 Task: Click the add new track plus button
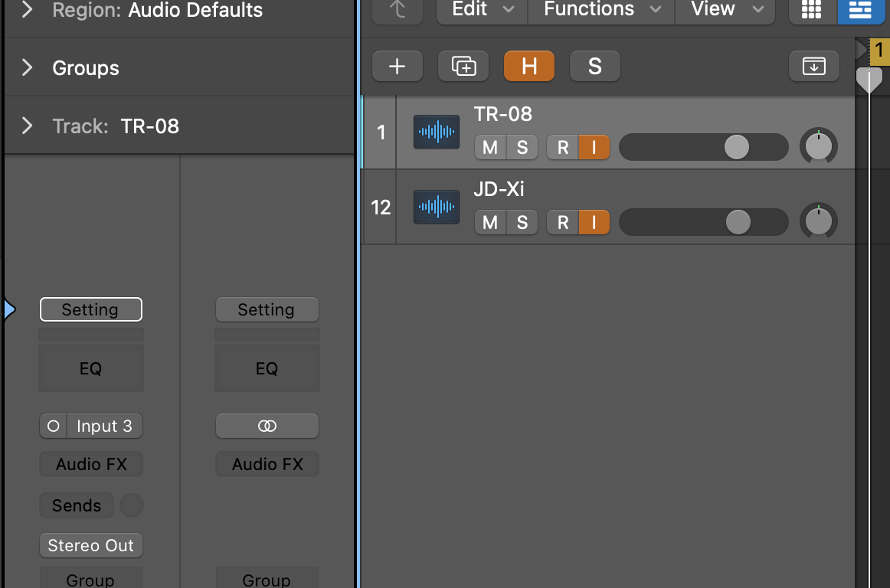coord(398,67)
